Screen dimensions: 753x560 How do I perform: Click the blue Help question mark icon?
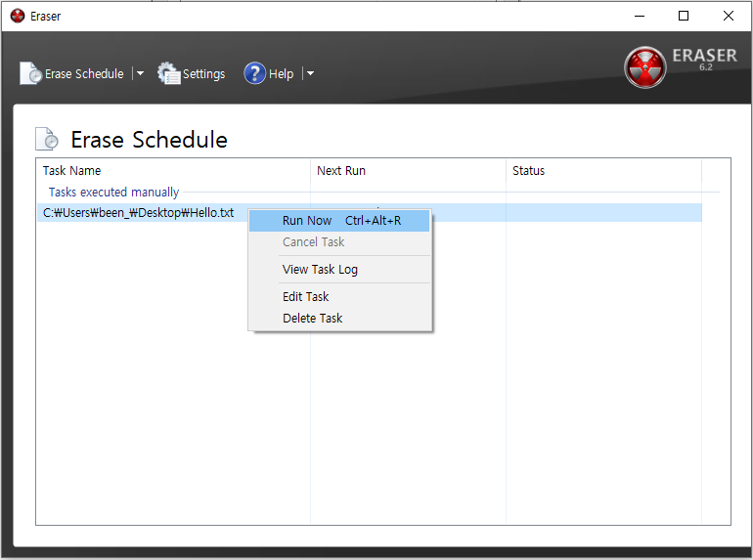[x=255, y=73]
